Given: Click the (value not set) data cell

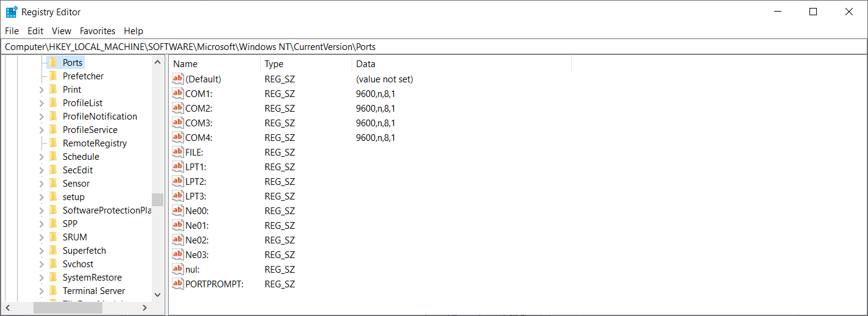Looking at the screenshot, I should click(385, 79).
